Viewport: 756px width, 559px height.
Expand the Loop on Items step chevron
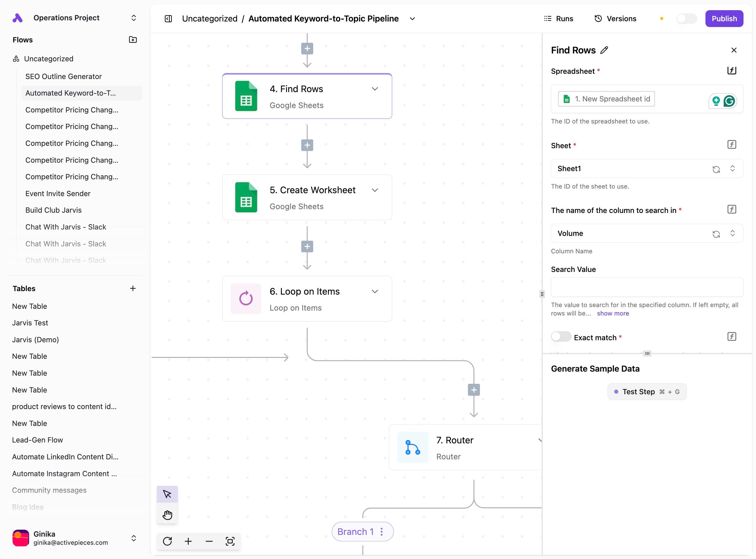pyautogui.click(x=375, y=291)
